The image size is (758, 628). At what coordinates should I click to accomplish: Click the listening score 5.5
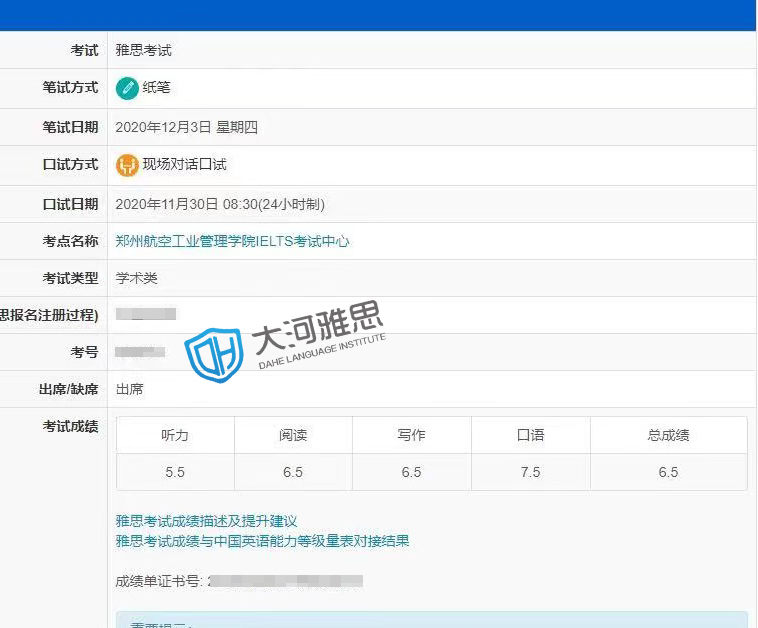click(x=175, y=472)
